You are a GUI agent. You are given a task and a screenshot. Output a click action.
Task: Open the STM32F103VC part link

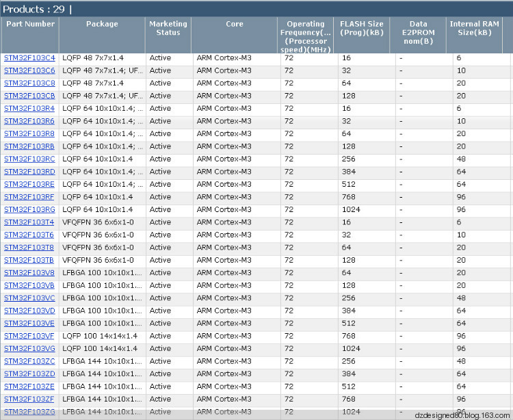tap(29, 298)
